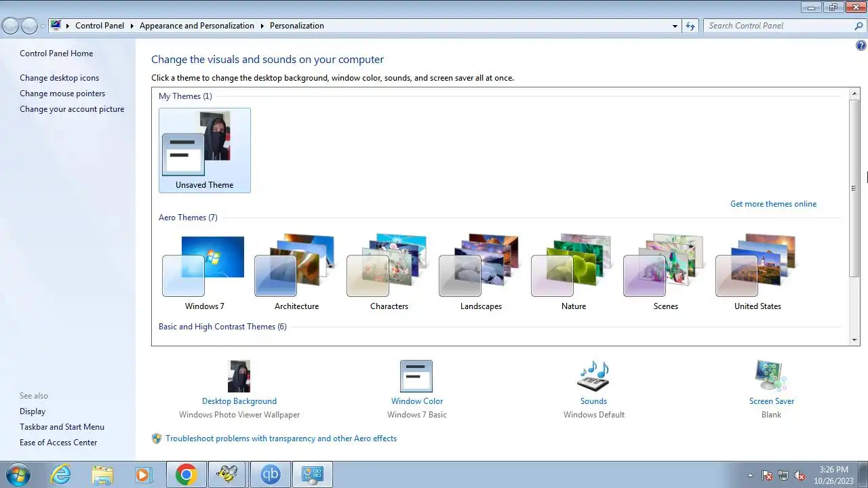The width and height of the screenshot is (868, 488).
Task: Click the muted volume tray icon
Action: 800,475
